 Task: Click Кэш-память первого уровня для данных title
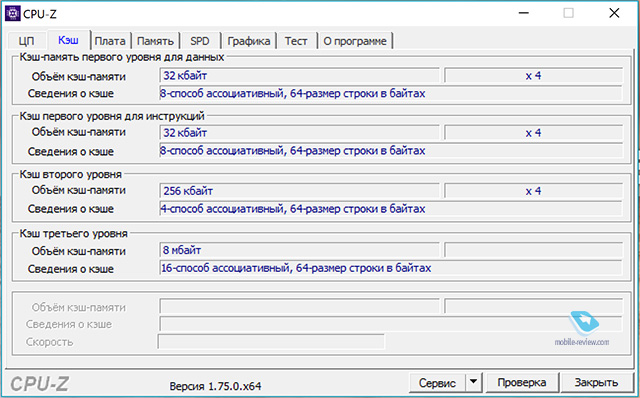[x=122, y=57]
